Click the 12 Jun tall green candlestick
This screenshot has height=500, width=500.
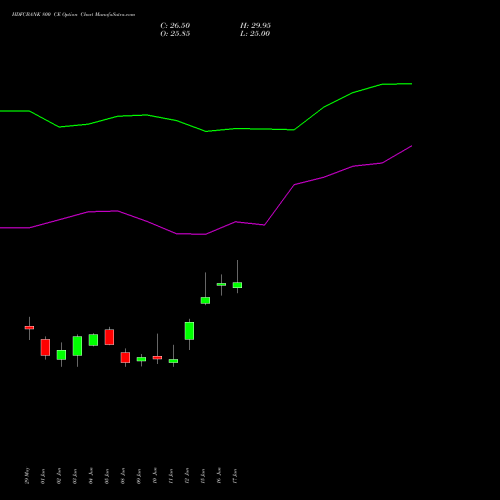pos(189,331)
